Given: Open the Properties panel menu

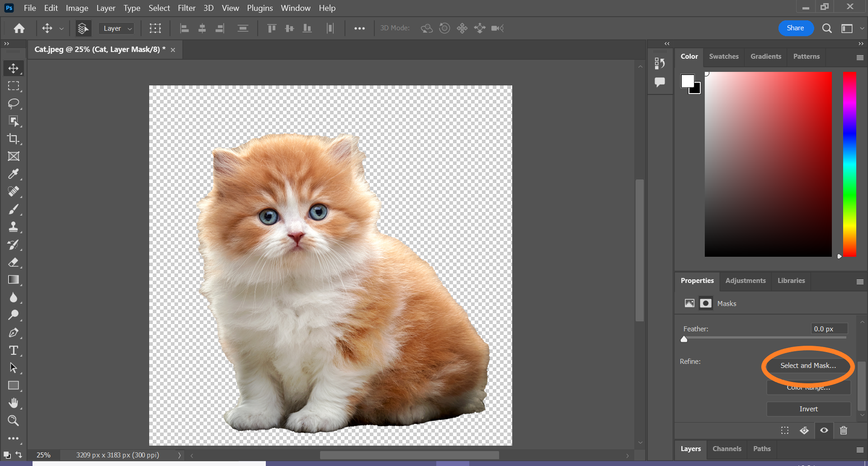Looking at the screenshot, I should click(x=860, y=282).
